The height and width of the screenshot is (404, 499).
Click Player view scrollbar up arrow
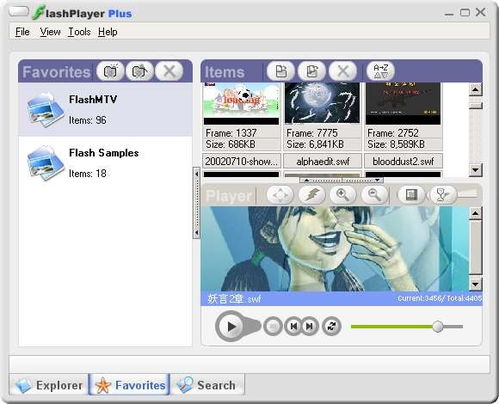click(x=475, y=213)
